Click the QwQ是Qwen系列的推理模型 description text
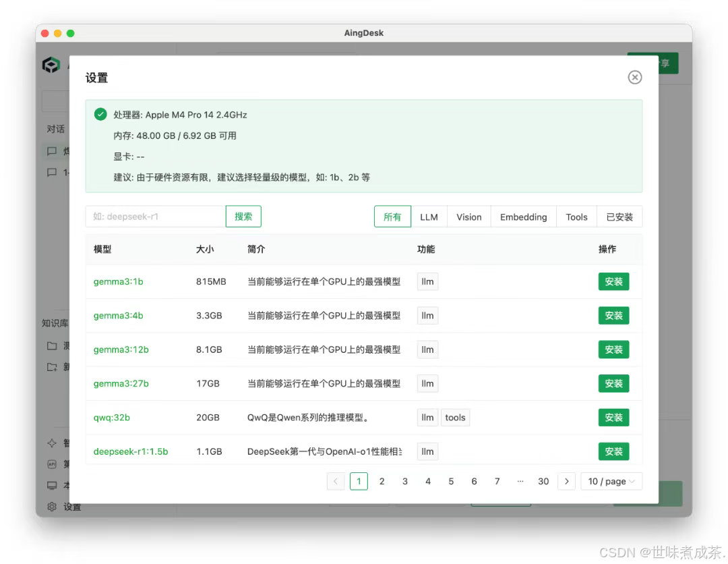This screenshot has height=564, width=728. [x=308, y=417]
